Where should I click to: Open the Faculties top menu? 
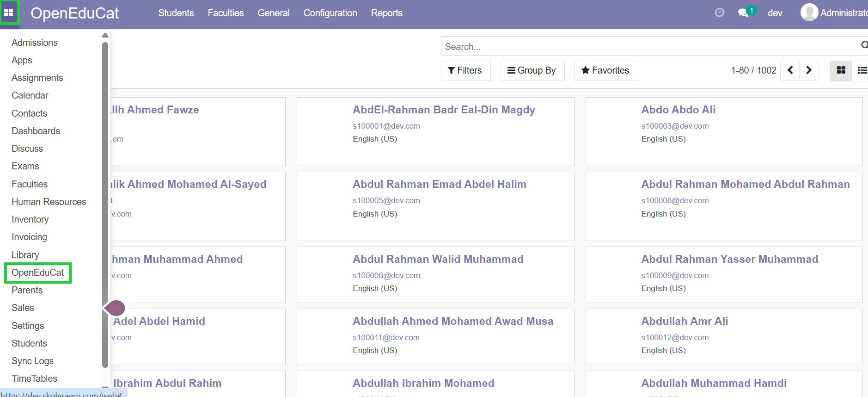pos(226,13)
